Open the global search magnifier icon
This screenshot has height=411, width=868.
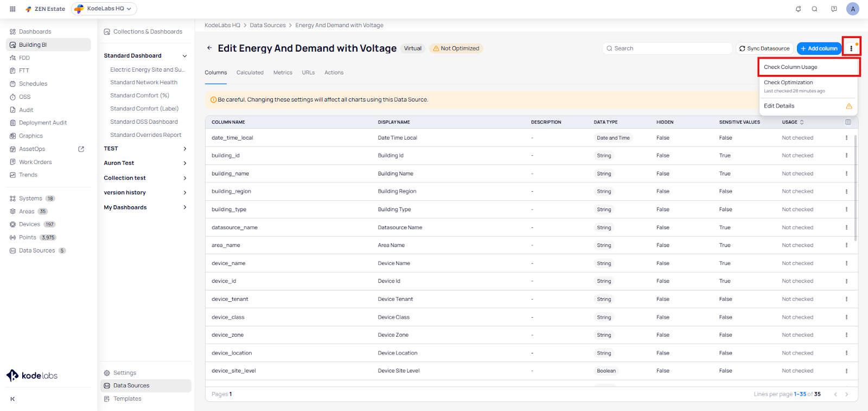[x=814, y=9]
